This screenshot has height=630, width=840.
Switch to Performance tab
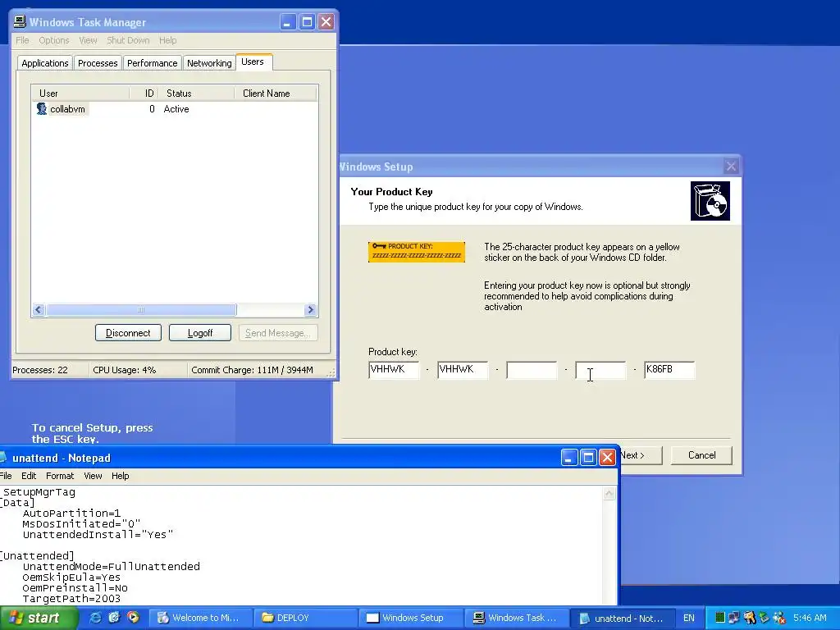point(152,63)
